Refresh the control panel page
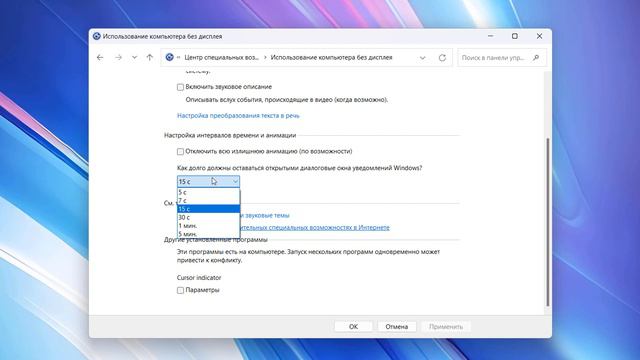 442,58
